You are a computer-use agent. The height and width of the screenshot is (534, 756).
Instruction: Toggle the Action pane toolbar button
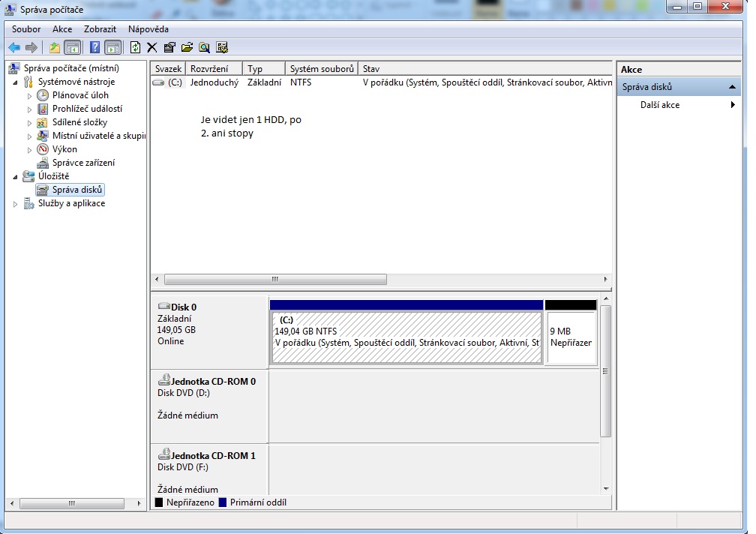pos(112,47)
